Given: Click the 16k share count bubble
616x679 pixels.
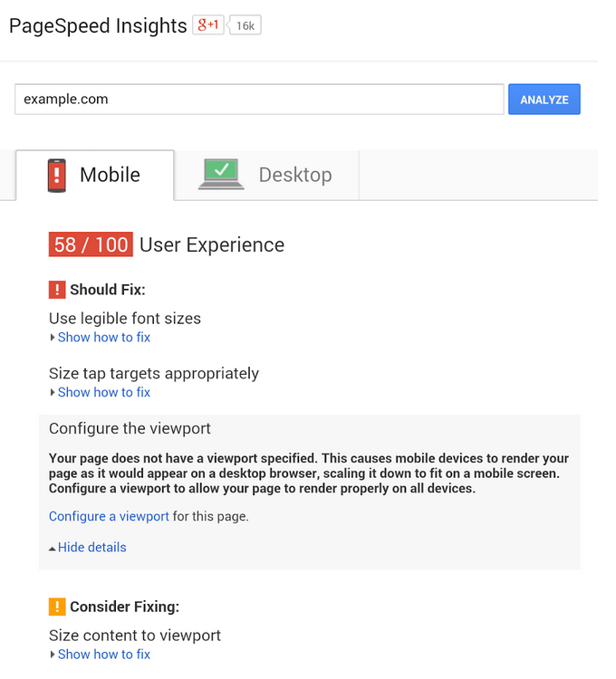Looking at the screenshot, I should [x=245, y=25].
